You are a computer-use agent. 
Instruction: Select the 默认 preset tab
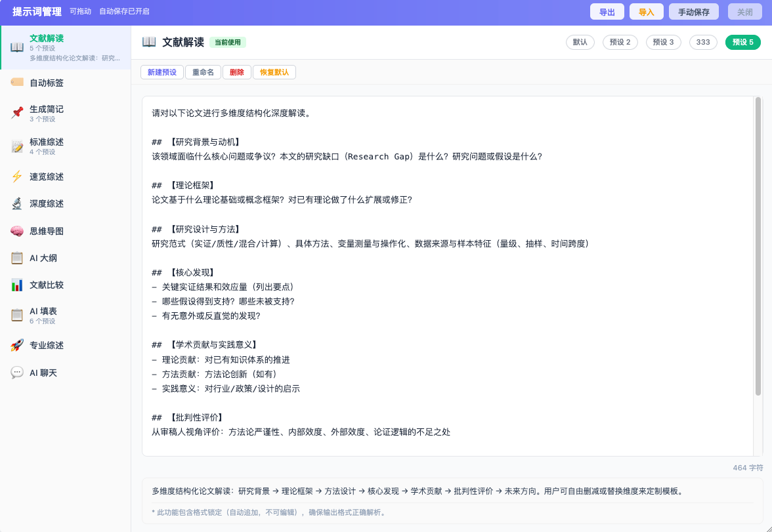580,43
